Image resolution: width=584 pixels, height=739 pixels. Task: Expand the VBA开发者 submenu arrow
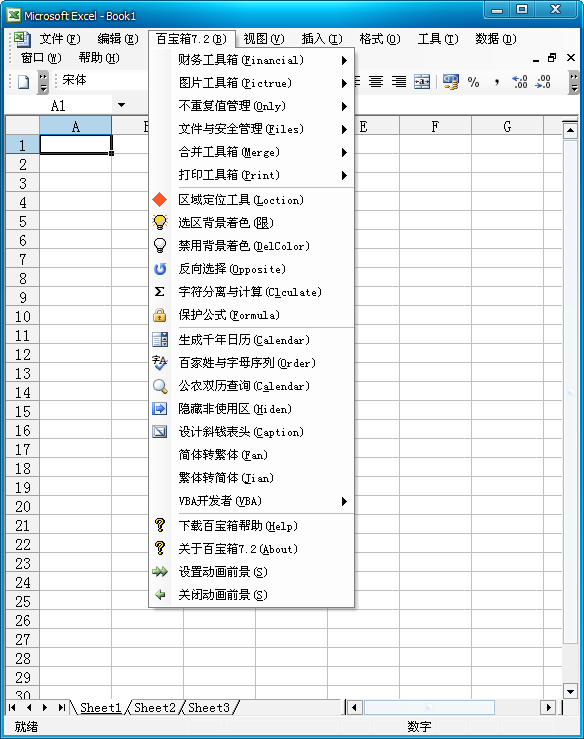pyautogui.click(x=344, y=501)
